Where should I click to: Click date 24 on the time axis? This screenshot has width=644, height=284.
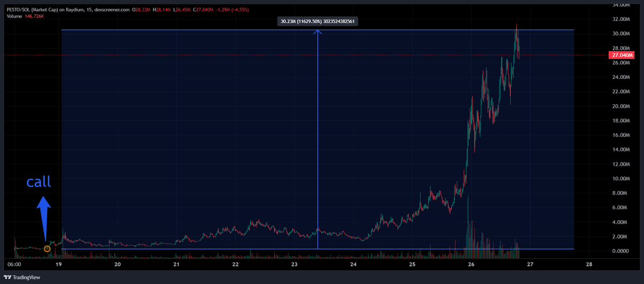pyautogui.click(x=353, y=264)
